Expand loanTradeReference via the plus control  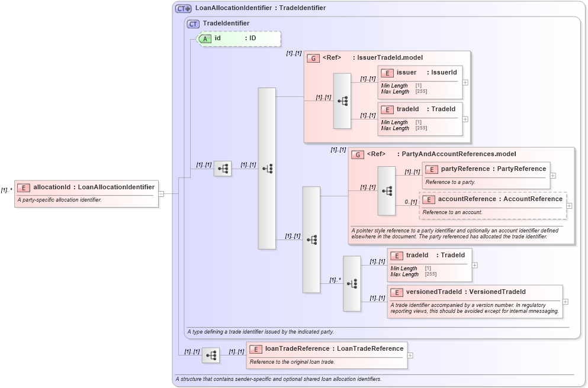coord(410,354)
